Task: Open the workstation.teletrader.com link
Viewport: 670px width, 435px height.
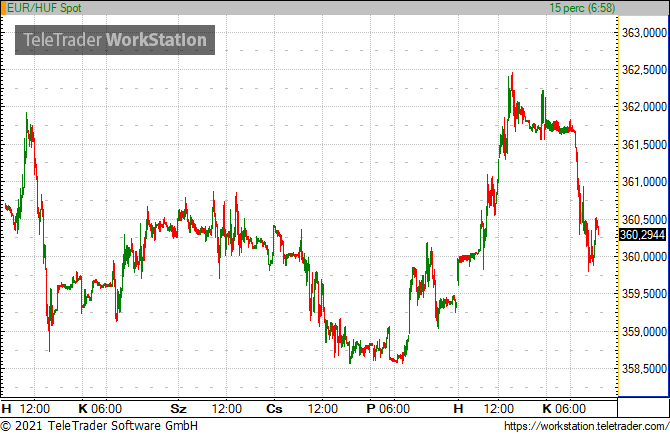Action: point(586,426)
